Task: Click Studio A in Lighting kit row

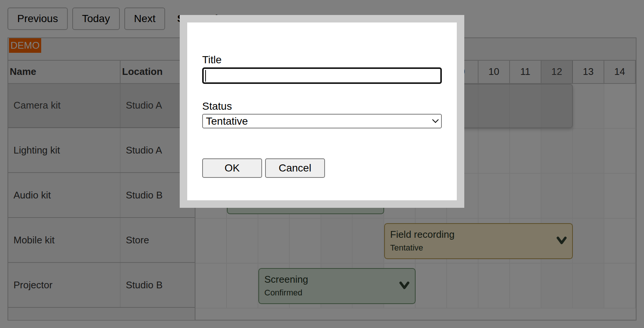Action: pyautogui.click(x=144, y=151)
